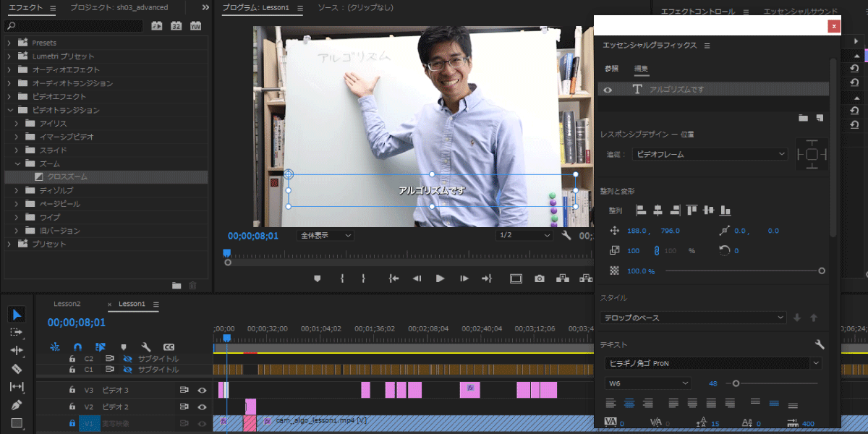Screen dimensions: 868x434
Task: Toggle timeline snapping magnet icon
Action: (77, 347)
